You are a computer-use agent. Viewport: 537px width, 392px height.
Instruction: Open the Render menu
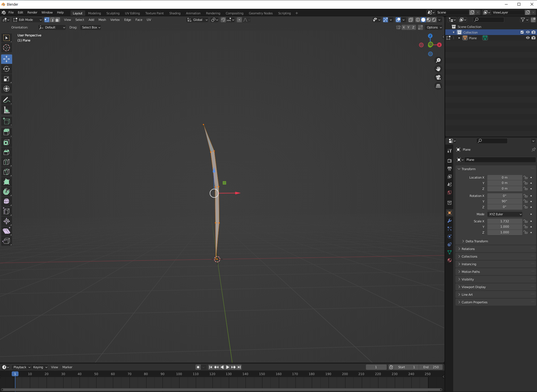pyautogui.click(x=32, y=12)
